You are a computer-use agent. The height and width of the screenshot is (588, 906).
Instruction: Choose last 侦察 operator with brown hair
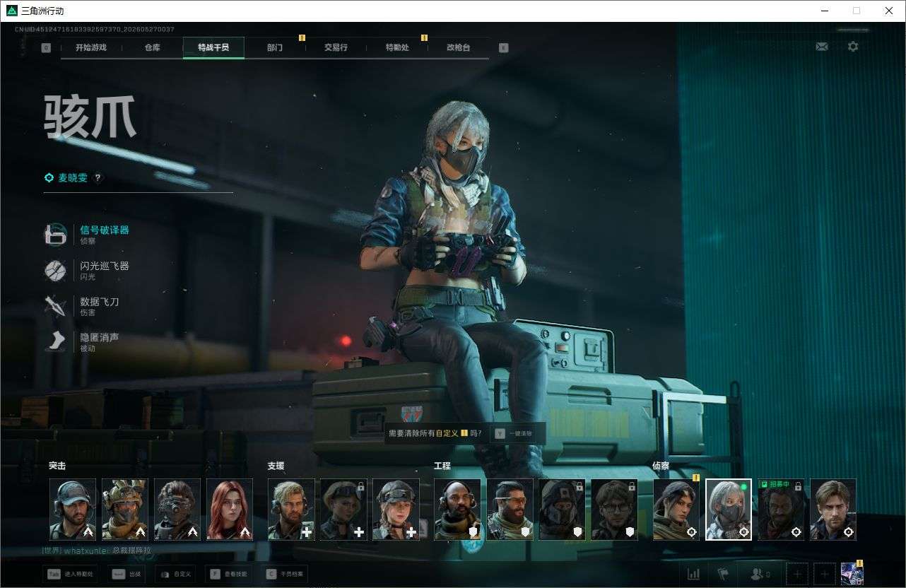833,510
